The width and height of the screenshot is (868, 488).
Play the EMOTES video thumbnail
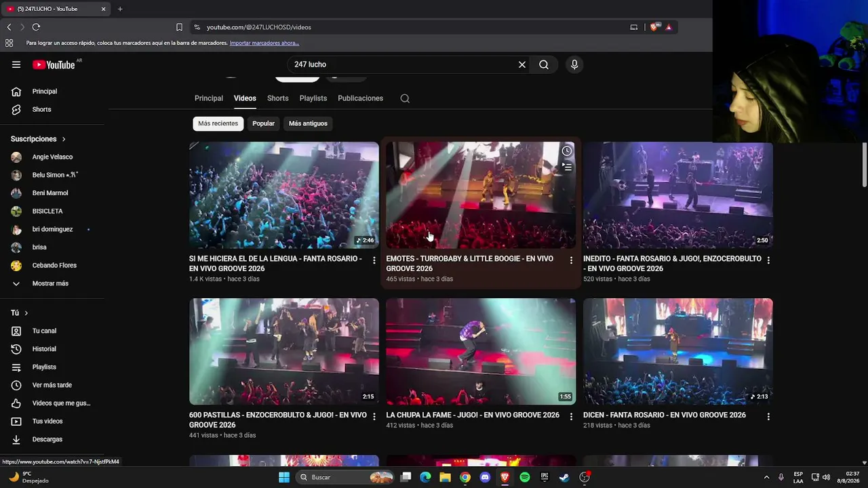tap(481, 195)
